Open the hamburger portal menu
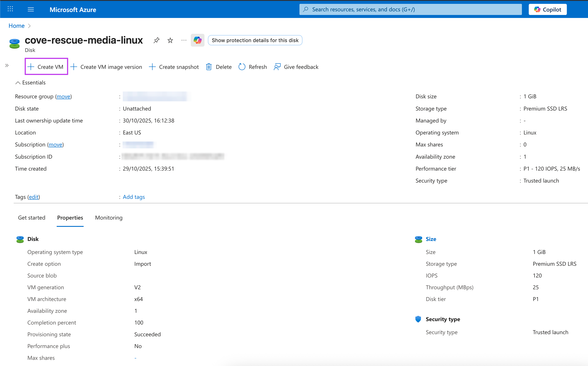 pyautogui.click(x=31, y=9)
